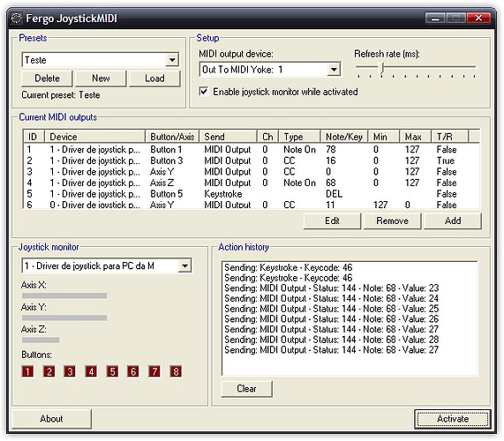Select the Button 5 Keystroke row
504x441 pixels.
[252, 194]
